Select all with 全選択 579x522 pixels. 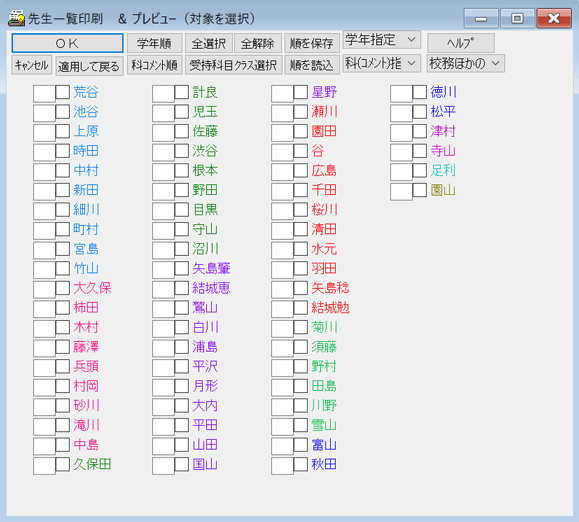click(209, 43)
